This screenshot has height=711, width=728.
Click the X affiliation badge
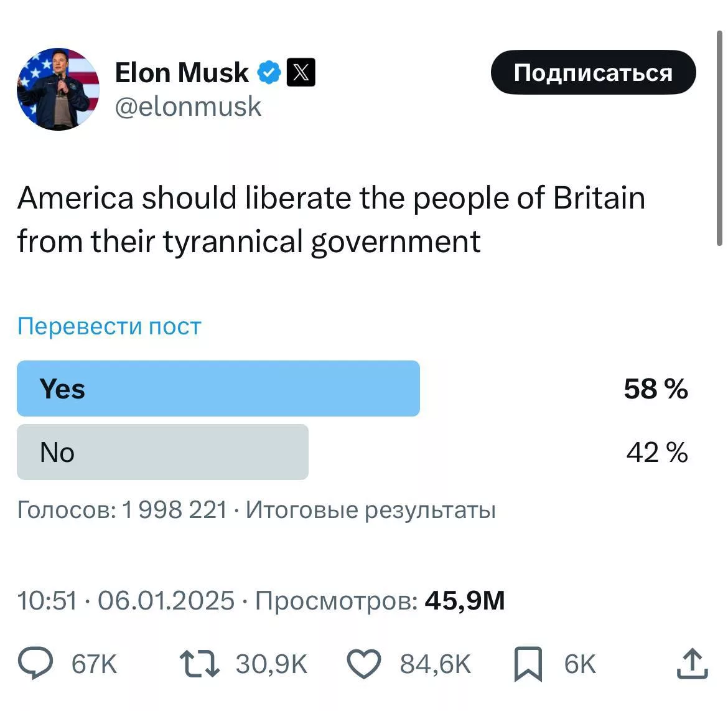tap(301, 73)
